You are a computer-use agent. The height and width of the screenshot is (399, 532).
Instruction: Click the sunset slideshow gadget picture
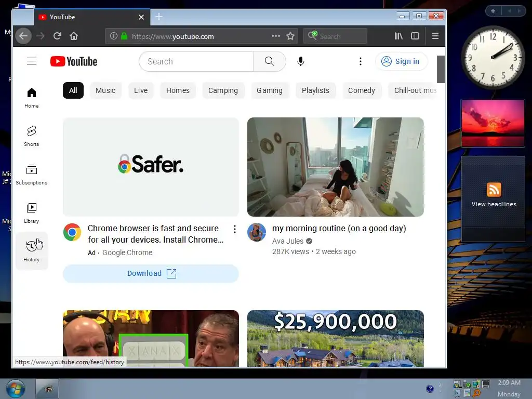tap(493, 123)
